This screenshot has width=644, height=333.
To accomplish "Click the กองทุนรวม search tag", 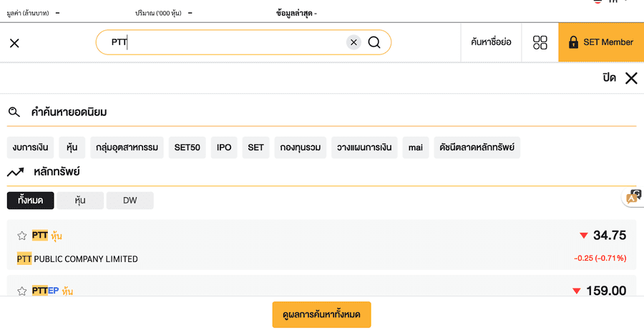I will (301, 148).
